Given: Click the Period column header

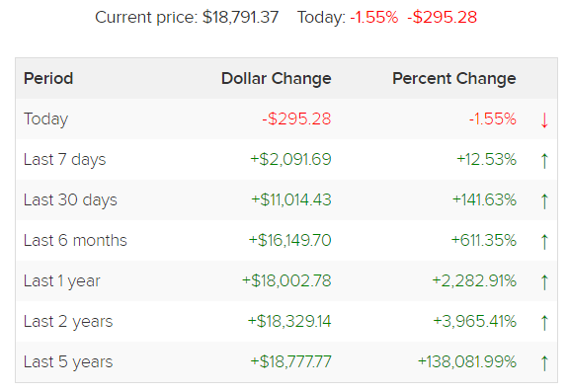Looking at the screenshot, I should 48,78.
